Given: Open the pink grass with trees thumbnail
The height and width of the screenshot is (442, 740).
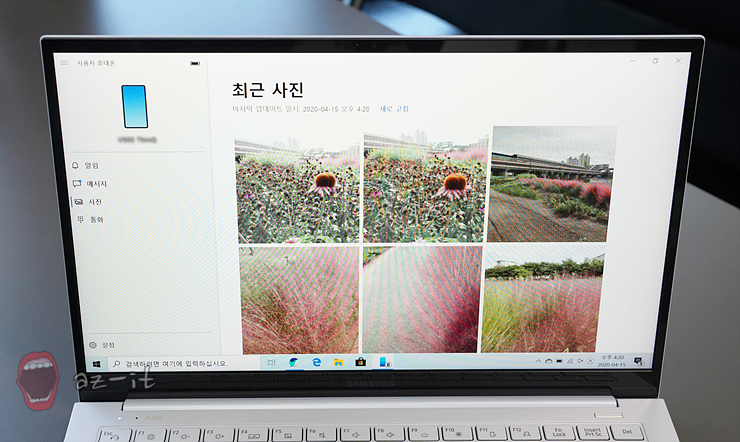Looking at the screenshot, I should click(542, 298).
